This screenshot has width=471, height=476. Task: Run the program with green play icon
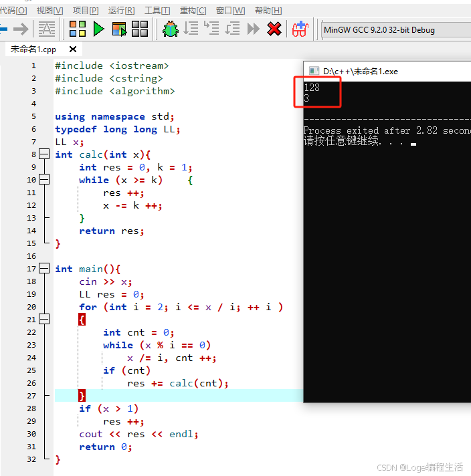(98, 29)
